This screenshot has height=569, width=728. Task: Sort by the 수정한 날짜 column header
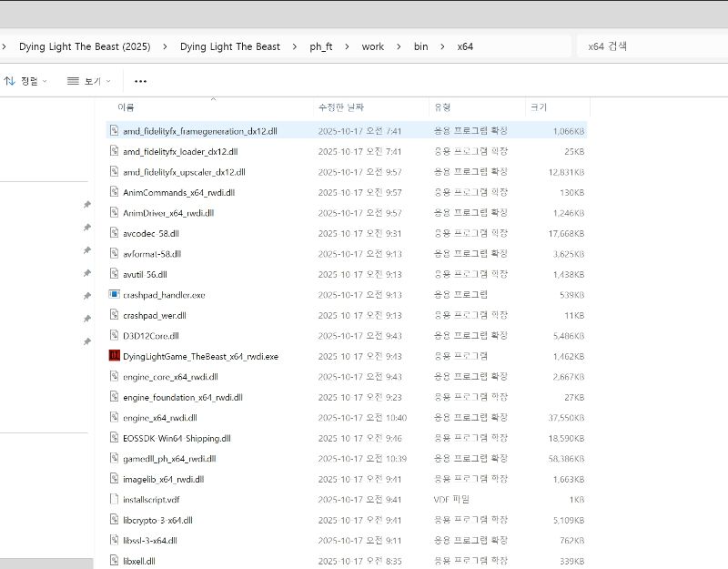tap(341, 107)
